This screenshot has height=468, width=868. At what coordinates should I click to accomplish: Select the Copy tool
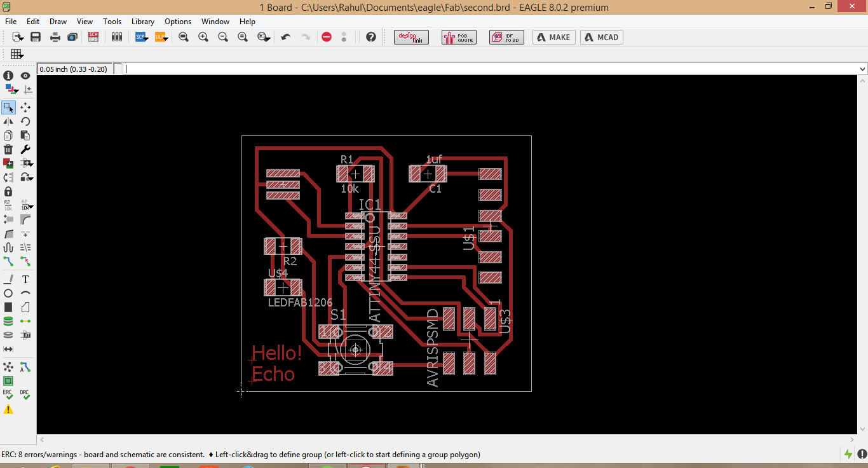pos(8,135)
